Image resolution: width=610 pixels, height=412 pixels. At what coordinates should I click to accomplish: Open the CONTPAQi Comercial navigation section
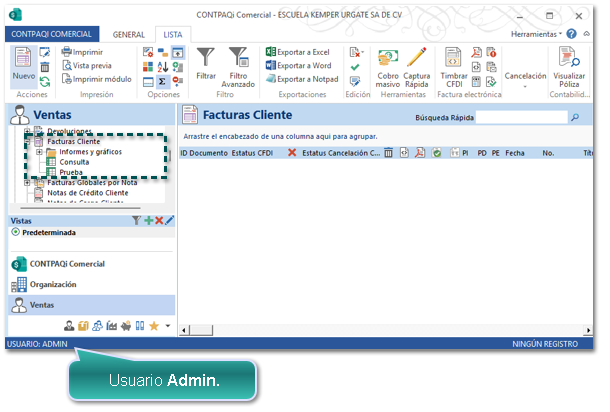(92, 264)
